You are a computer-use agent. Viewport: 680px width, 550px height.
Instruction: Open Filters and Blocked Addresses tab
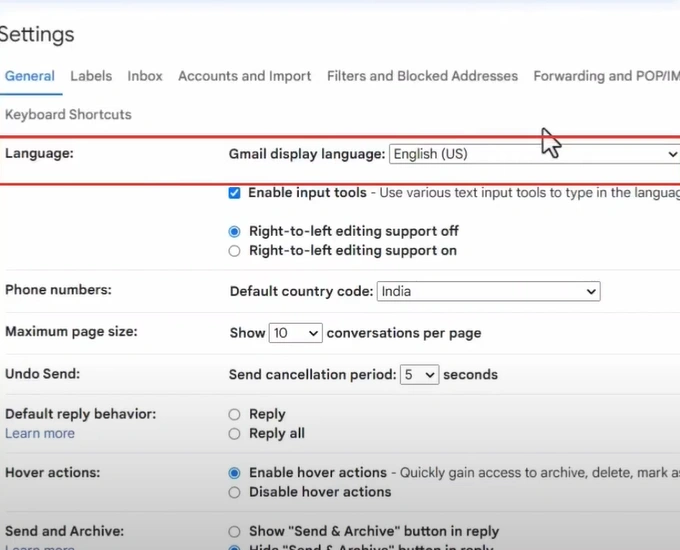[422, 76]
